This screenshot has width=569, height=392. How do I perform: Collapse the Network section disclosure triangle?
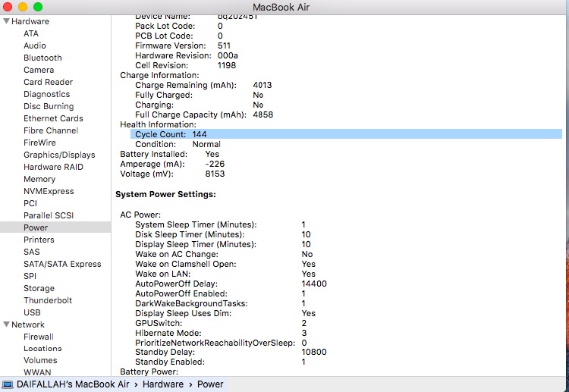tap(7, 325)
